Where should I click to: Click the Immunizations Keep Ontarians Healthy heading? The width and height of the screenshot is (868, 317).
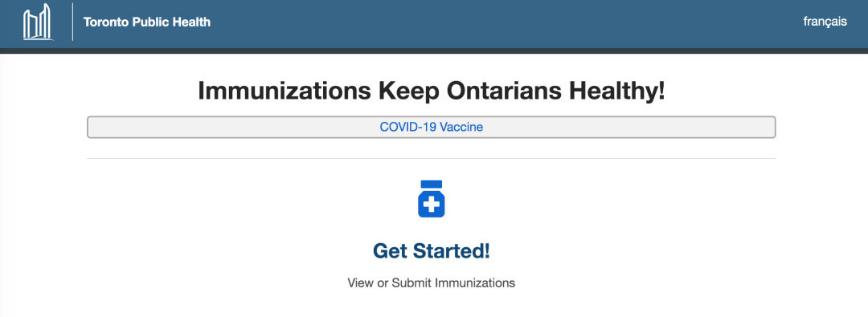[432, 91]
